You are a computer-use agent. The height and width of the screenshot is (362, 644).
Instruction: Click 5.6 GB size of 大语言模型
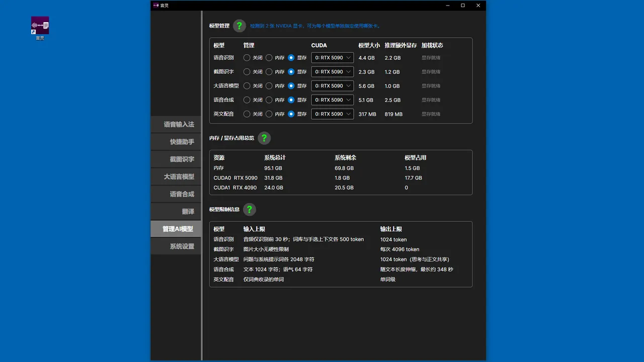click(x=366, y=86)
